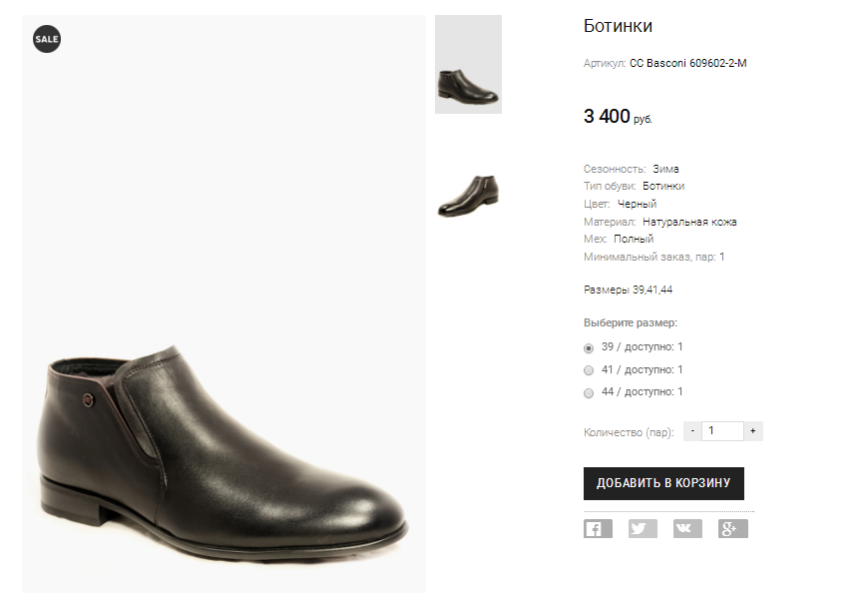Viewport: 868px width, 593px height.
Task: Show the second angled boot thumbnail
Action: [468, 195]
